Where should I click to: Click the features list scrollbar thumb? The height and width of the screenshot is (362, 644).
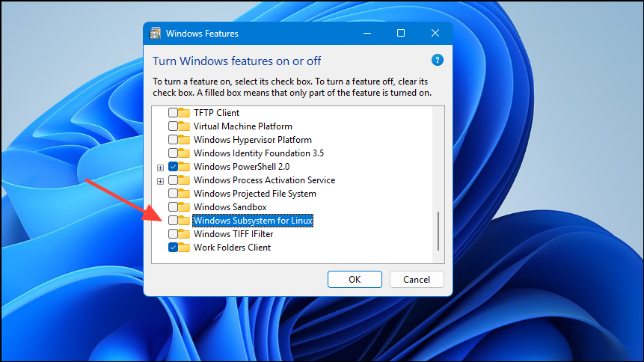438,231
